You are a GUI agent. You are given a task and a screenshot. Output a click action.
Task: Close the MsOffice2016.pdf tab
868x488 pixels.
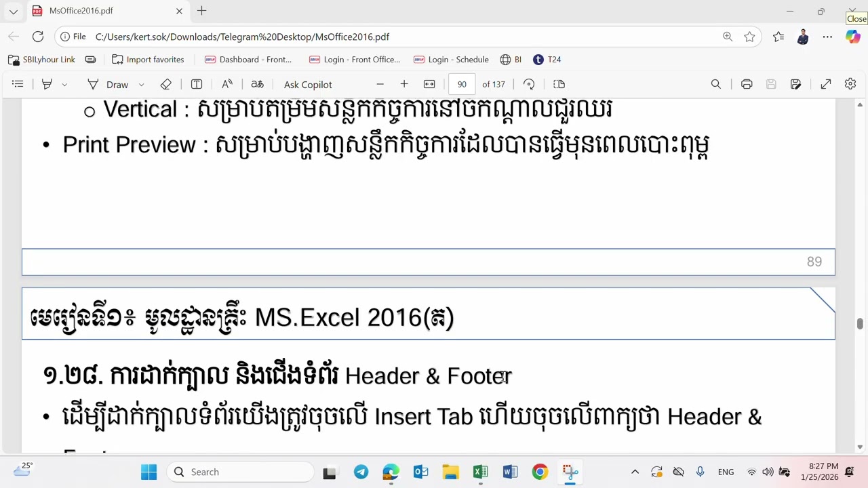pyautogui.click(x=179, y=11)
